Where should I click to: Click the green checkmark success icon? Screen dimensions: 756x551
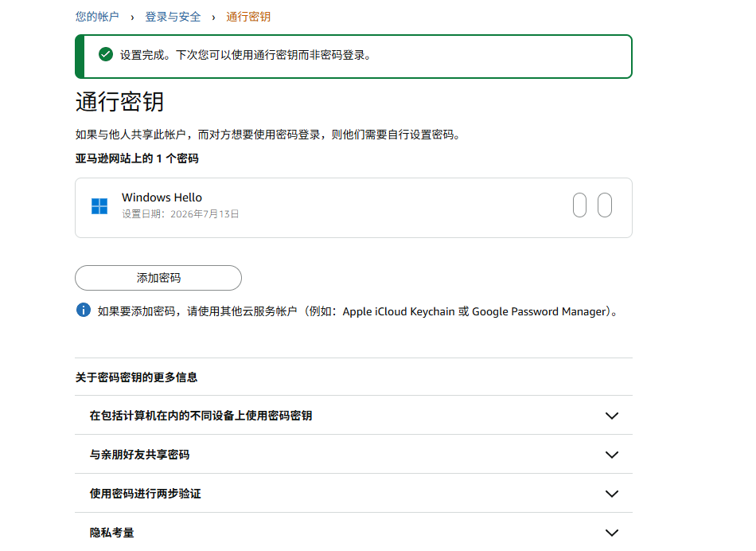(x=106, y=54)
